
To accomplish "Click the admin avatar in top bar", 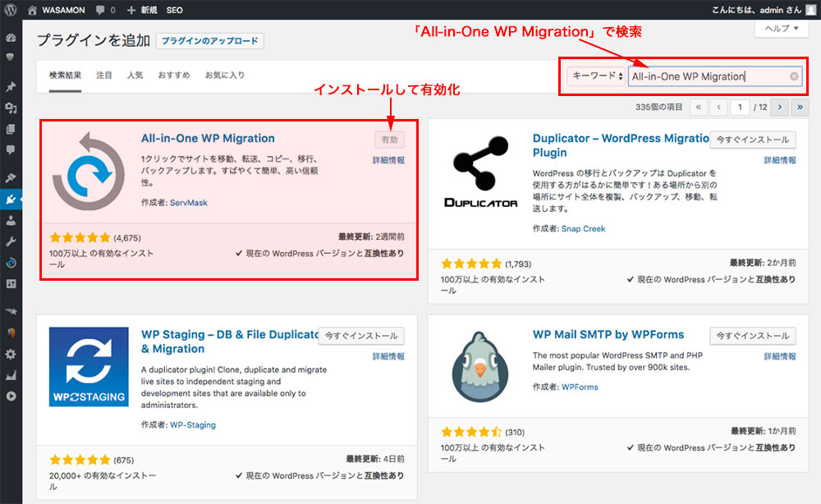I will tap(811, 10).
